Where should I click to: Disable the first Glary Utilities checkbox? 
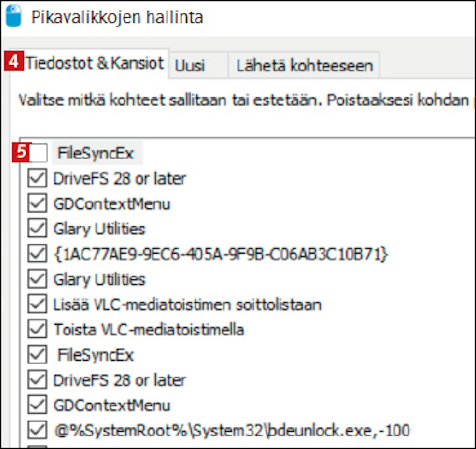point(37,228)
